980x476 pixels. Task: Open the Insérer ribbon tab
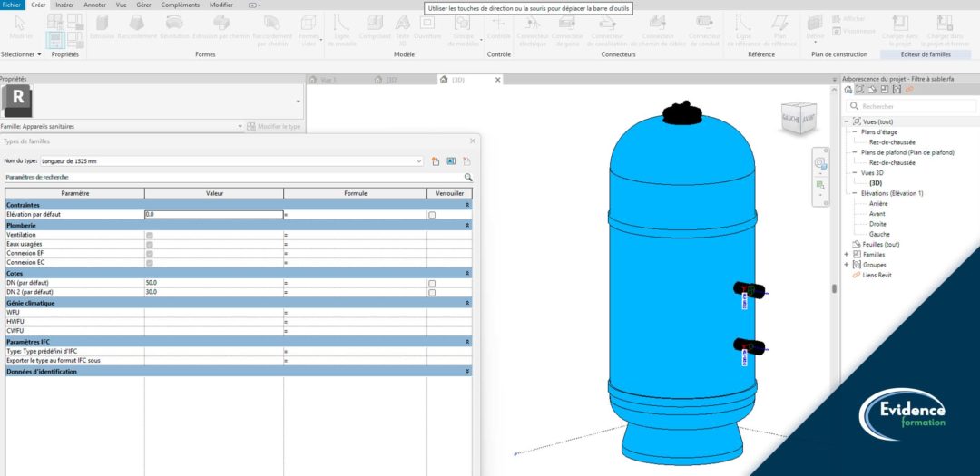click(x=64, y=5)
